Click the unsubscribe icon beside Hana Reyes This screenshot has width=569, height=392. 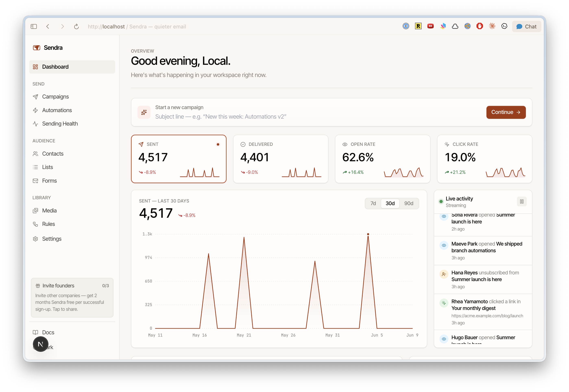pyautogui.click(x=444, y=274)
